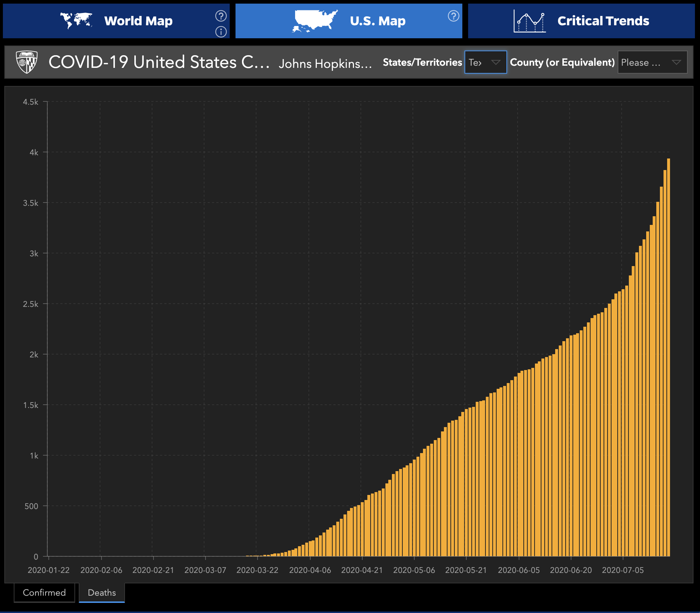The height and width of the screenshot is (613, 700).
Task: Click the 2020-06-20 date axis label
Action: (571, 570)
